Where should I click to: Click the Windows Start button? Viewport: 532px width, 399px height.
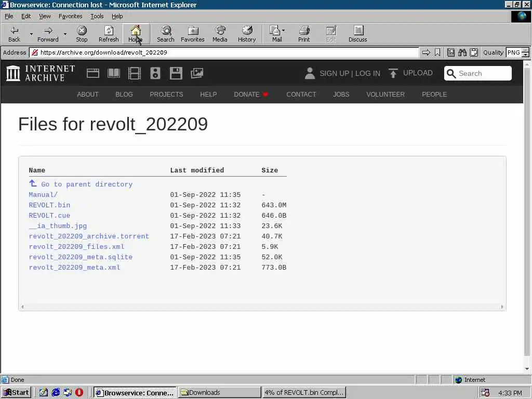tap(16, 393)
